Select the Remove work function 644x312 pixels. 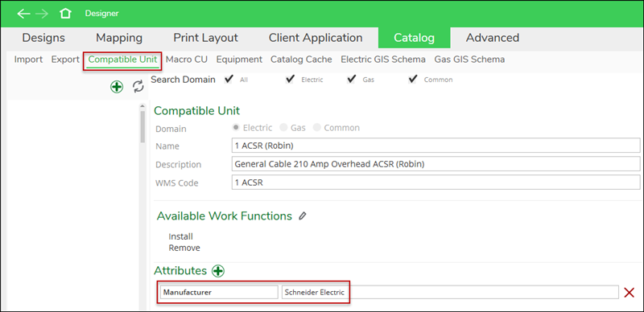click(x=184, y=248)
